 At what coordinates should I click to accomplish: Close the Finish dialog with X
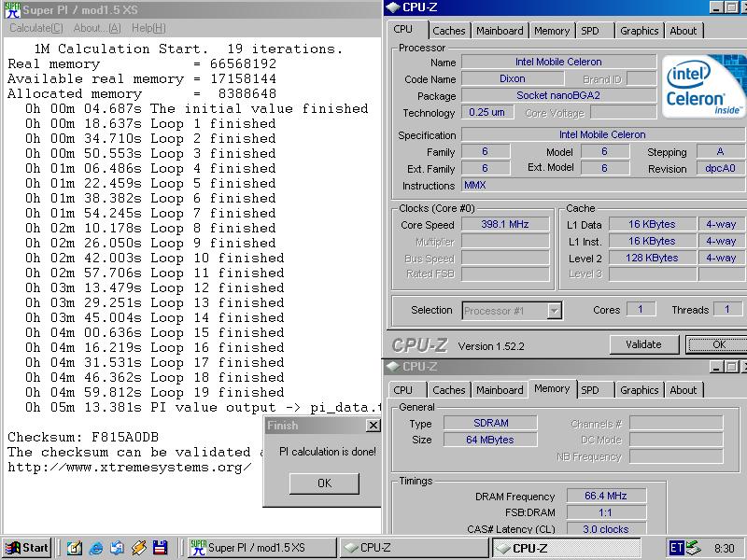[373, 426]
